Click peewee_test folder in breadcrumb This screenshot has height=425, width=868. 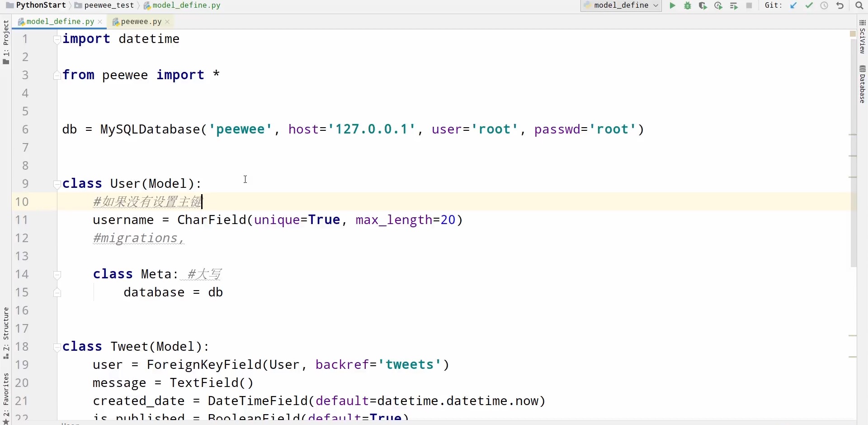(109, 5)
